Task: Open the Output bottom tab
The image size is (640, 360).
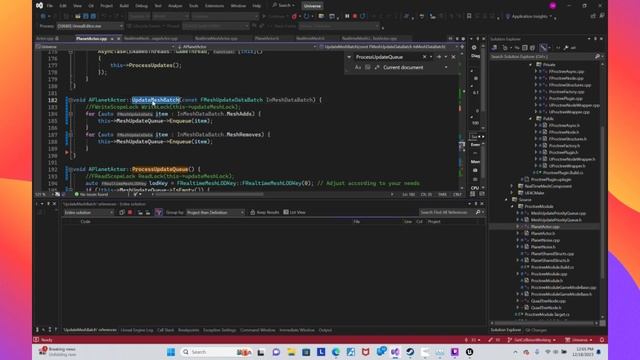Action: click(325, 330)
